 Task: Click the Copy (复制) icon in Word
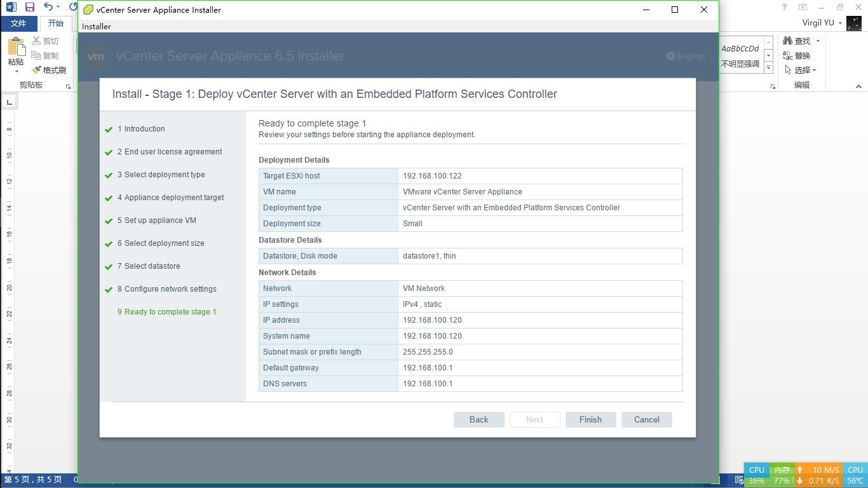[x=36, y=55]
